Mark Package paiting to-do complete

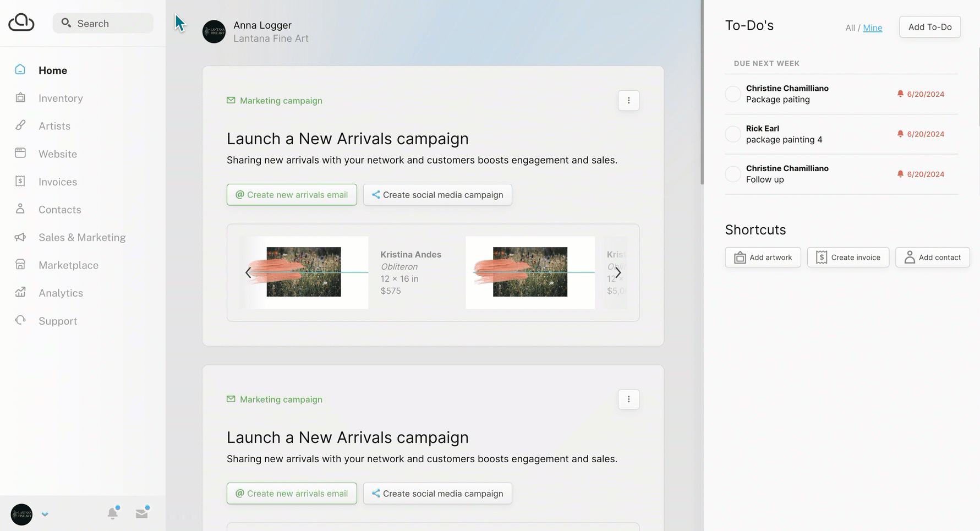click(x=733, y=94)
